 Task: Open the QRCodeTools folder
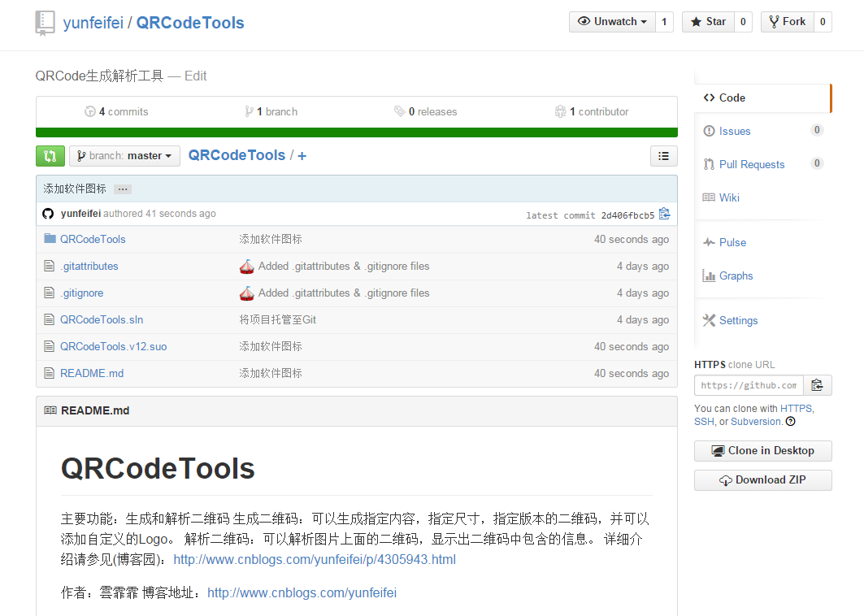pos(93,239)
